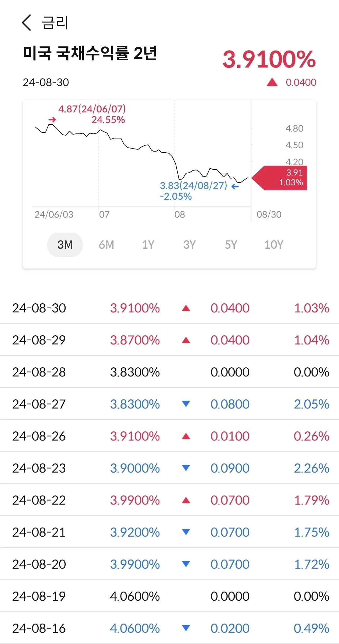Show the 5Y chart range
The width and height of the screenshot is (339, 644).
pyautogui.click(x=231, y=245)
